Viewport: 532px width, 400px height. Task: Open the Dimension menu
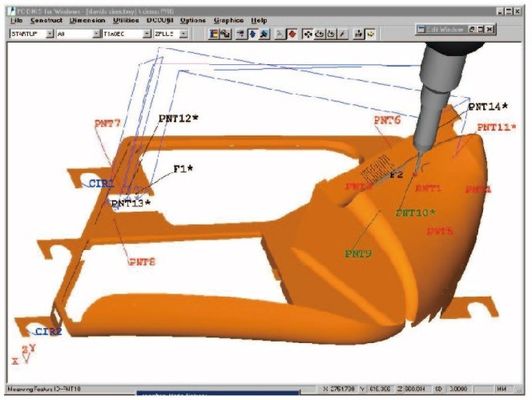(x=88, y=21)
